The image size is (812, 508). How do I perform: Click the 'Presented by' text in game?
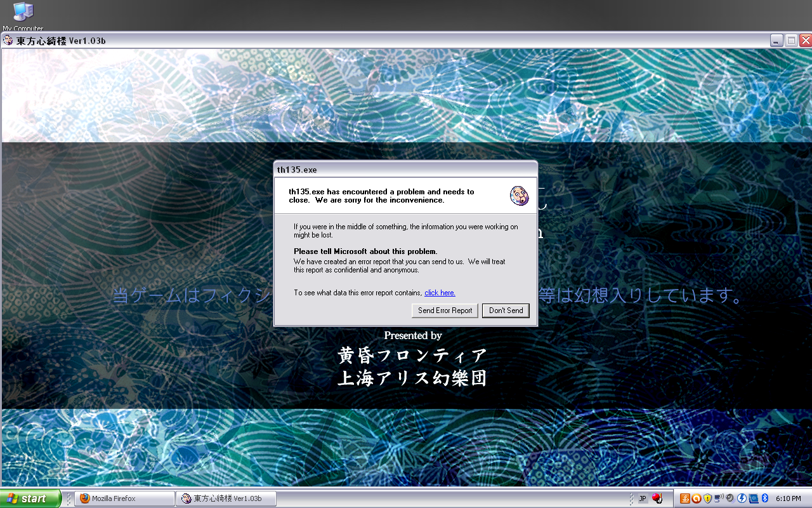(413, 335)
